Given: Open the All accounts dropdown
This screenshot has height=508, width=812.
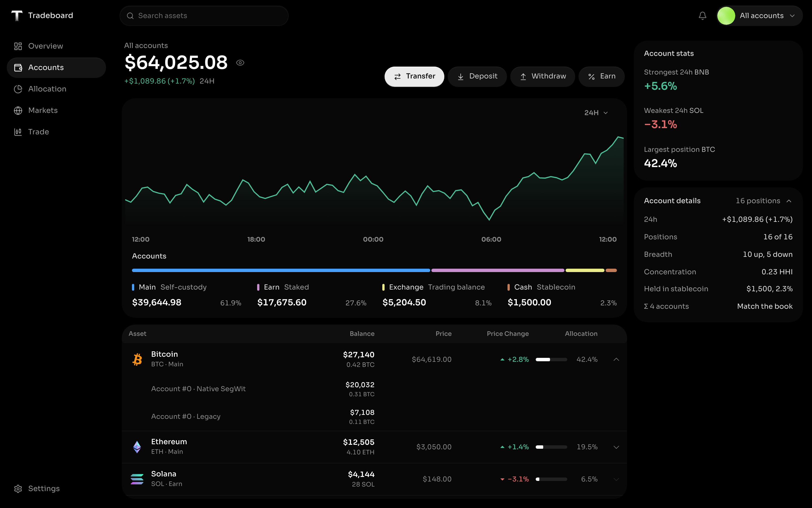Looking at the screenshot, I should [759, 16].
